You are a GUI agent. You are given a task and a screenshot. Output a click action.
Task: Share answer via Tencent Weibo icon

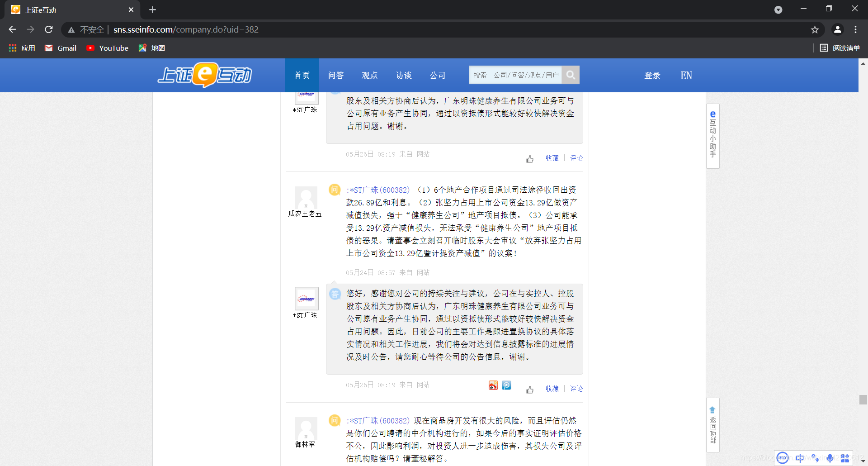click(506, 385)
